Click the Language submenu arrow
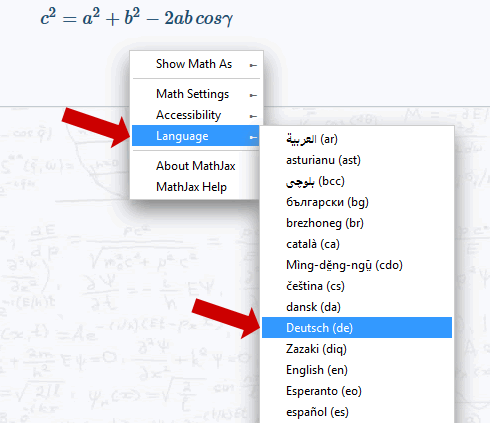This screenshot has width=490, height=423. (x=253, y=137)
